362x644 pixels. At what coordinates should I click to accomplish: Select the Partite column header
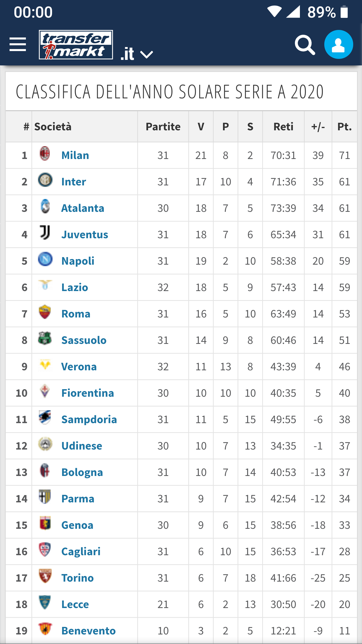(163, 127)
